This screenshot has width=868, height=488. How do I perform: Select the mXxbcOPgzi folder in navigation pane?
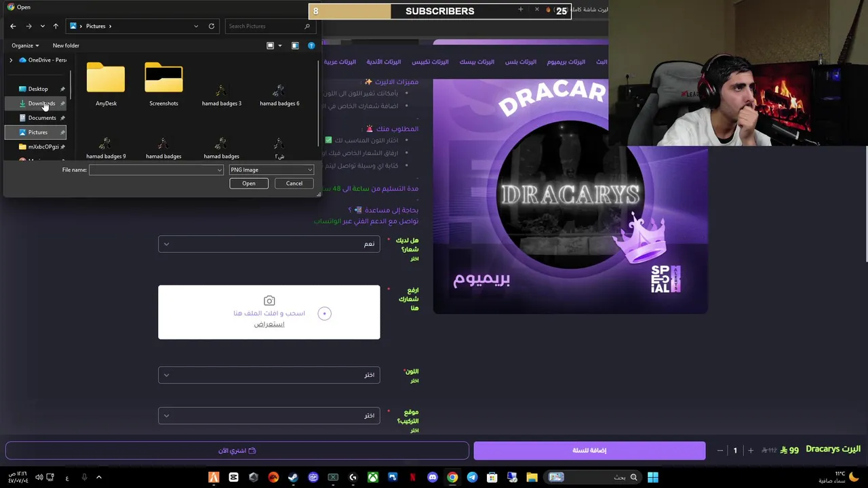tap(38, 146)
